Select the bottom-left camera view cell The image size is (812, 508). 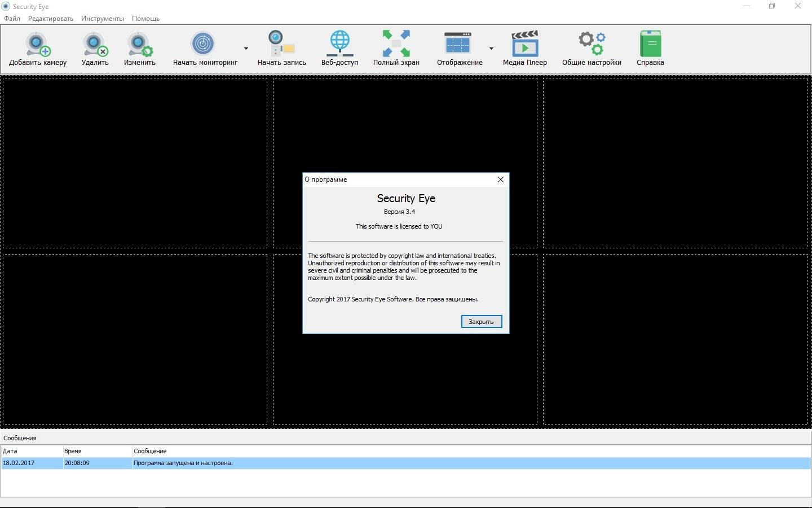point(135,339)
